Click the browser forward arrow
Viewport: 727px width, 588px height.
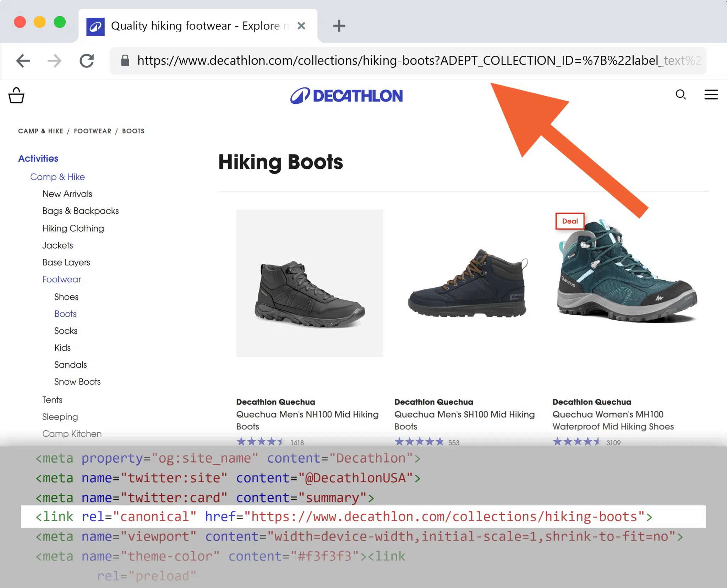pyautogui.click(x=54, y=61)
